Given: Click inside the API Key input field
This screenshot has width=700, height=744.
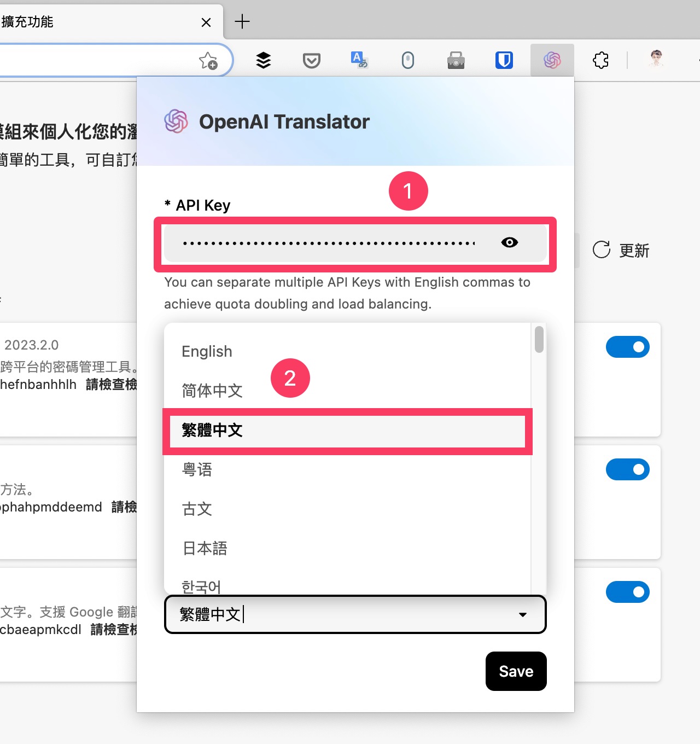Looking at the screenshot, I should point(328,243).
